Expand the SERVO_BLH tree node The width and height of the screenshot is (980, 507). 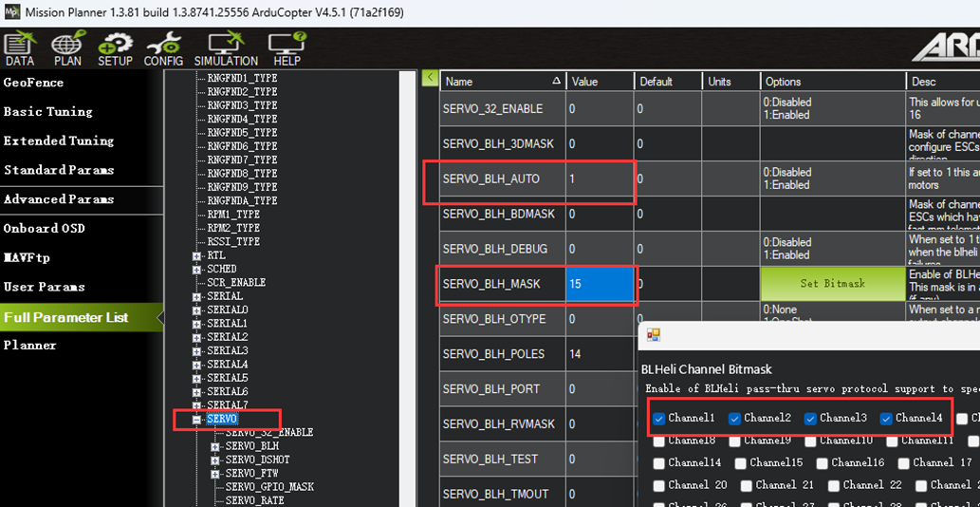(x=215, y=446)
